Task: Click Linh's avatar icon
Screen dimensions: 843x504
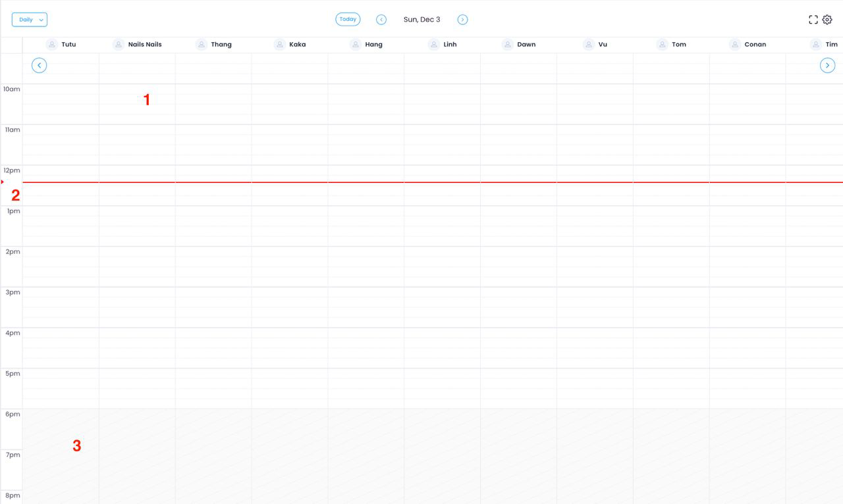Action: [x=433, y=45]
